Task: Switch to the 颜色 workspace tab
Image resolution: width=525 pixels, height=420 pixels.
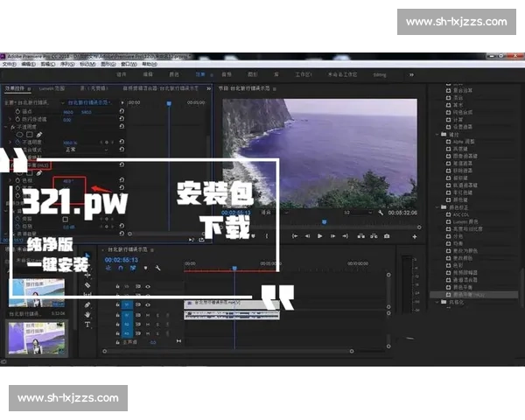Action: [174, 74]
